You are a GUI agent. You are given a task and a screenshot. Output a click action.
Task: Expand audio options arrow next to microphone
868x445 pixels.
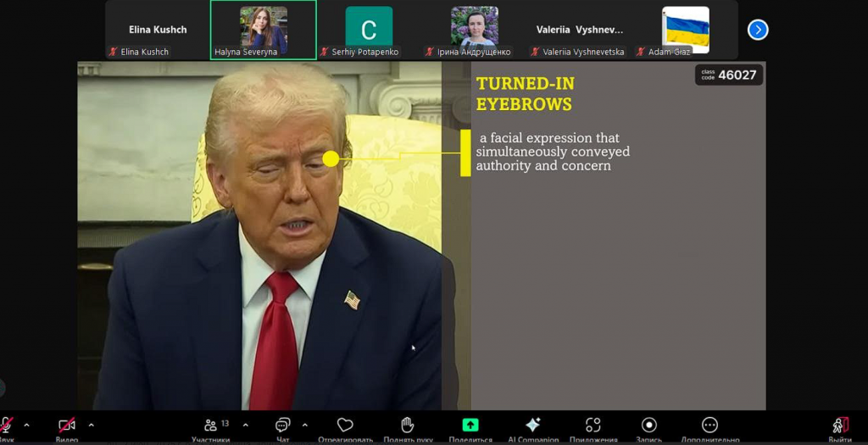pyautogui.click(x=26, y=425)
